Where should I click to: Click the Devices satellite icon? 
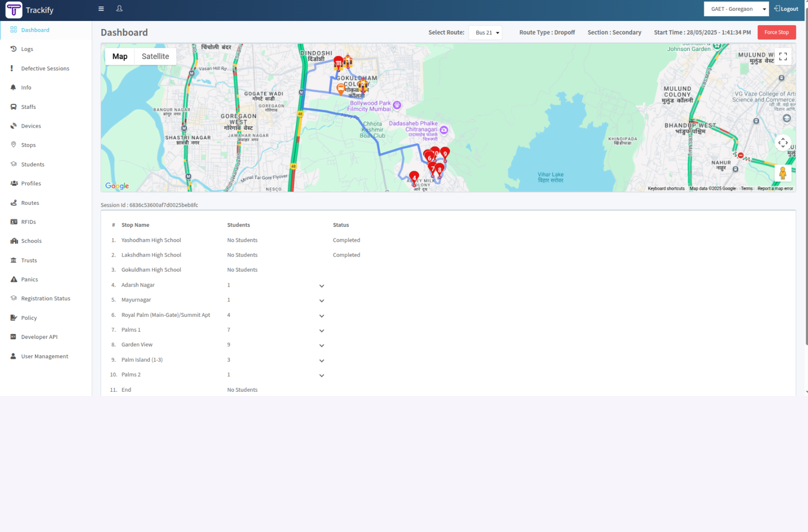14,126
